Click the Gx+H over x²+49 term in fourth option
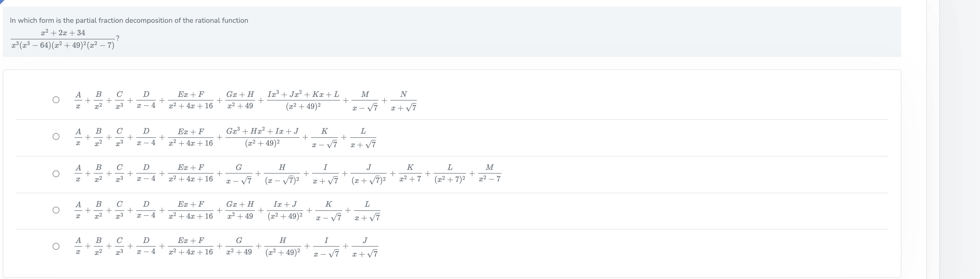 pos(240,209)
